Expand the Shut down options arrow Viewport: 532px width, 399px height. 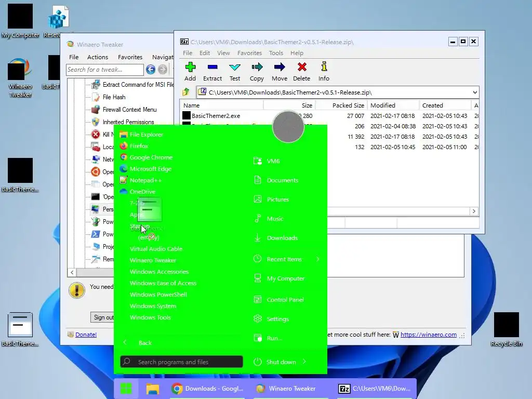click(304, 362)
